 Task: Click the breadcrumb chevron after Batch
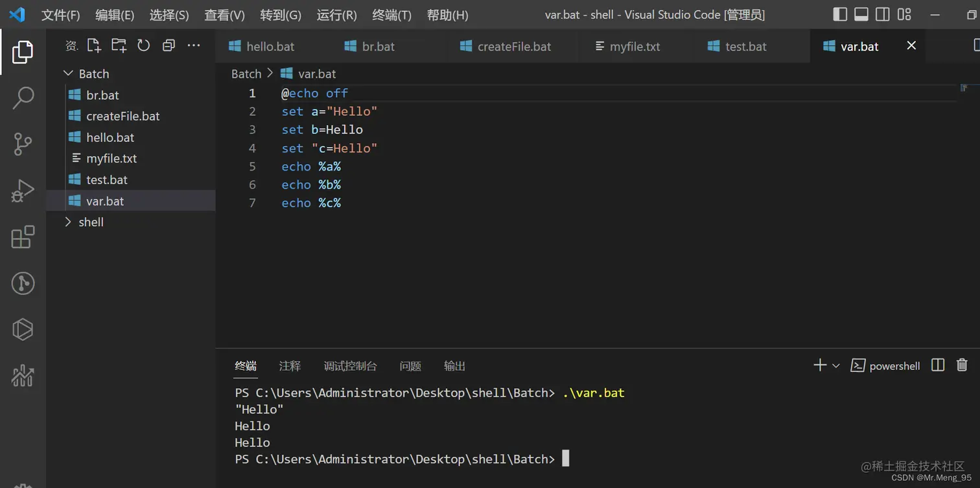point(270,73)
